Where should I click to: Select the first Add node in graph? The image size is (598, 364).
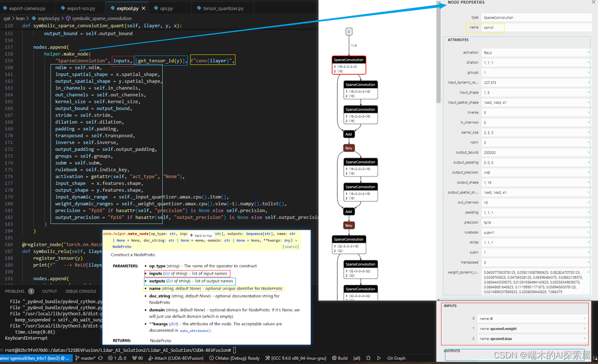349,134
